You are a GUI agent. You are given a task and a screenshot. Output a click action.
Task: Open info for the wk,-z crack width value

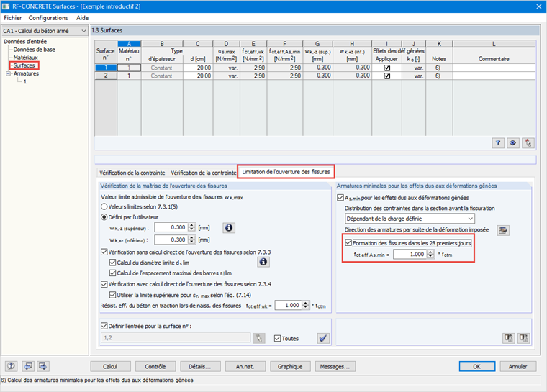click(x=229, y=228)
